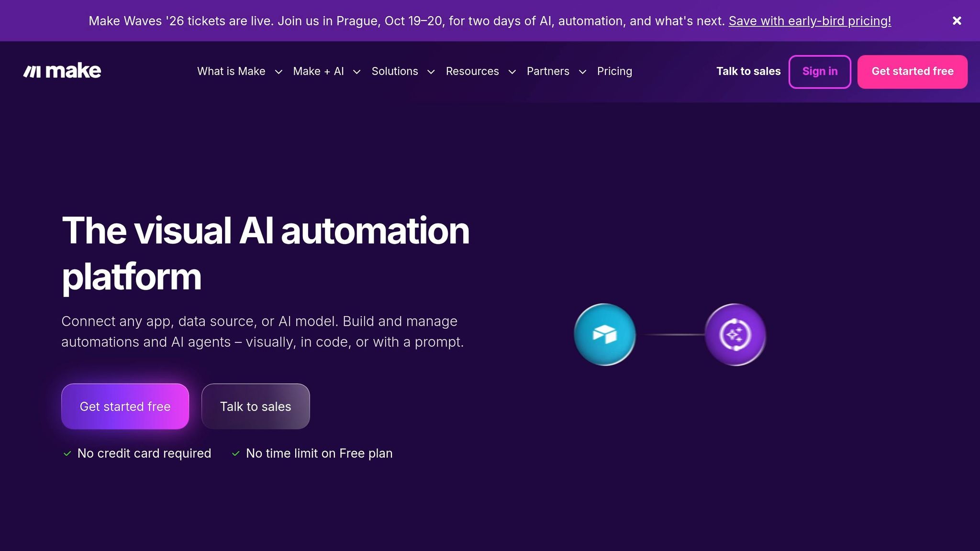Follow the Save with early-bird pricing link
980x551 pixels.
[x=810, y=21]
